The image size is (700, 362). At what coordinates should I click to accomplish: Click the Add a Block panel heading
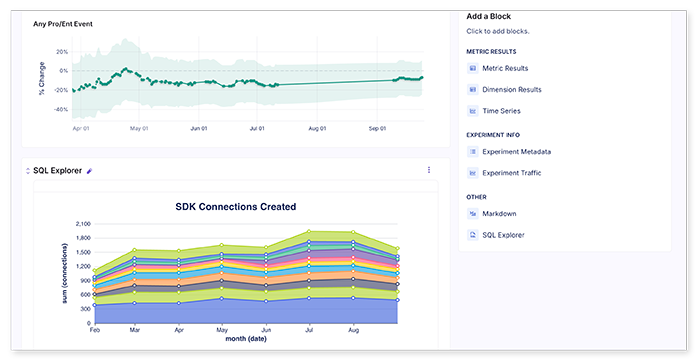pos(489,17)
